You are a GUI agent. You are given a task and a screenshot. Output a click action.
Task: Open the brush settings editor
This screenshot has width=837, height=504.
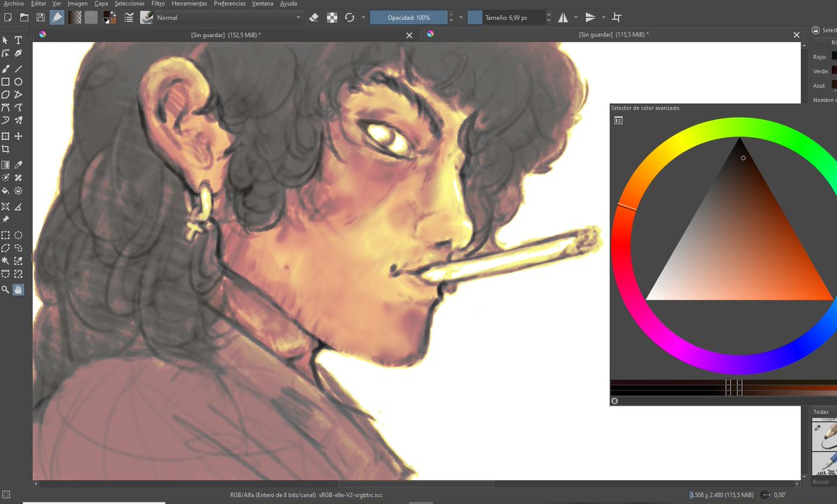(130, 17)
